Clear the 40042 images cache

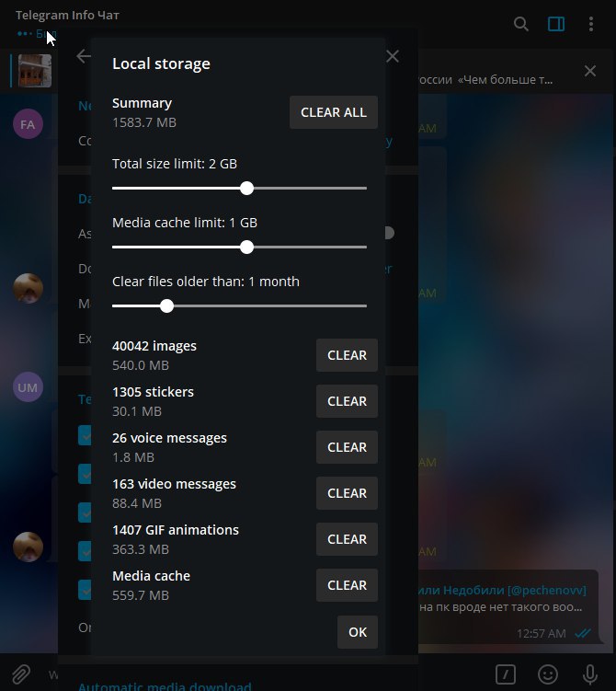(x=347, y=355)
